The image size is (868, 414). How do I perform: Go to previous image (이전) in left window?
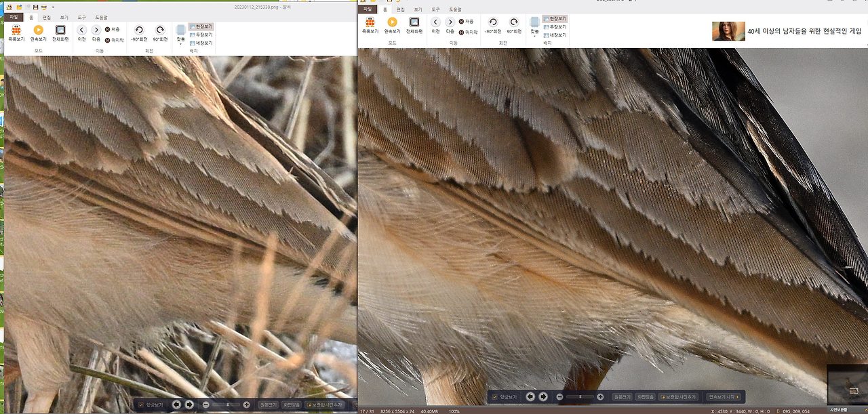[81, 33]
